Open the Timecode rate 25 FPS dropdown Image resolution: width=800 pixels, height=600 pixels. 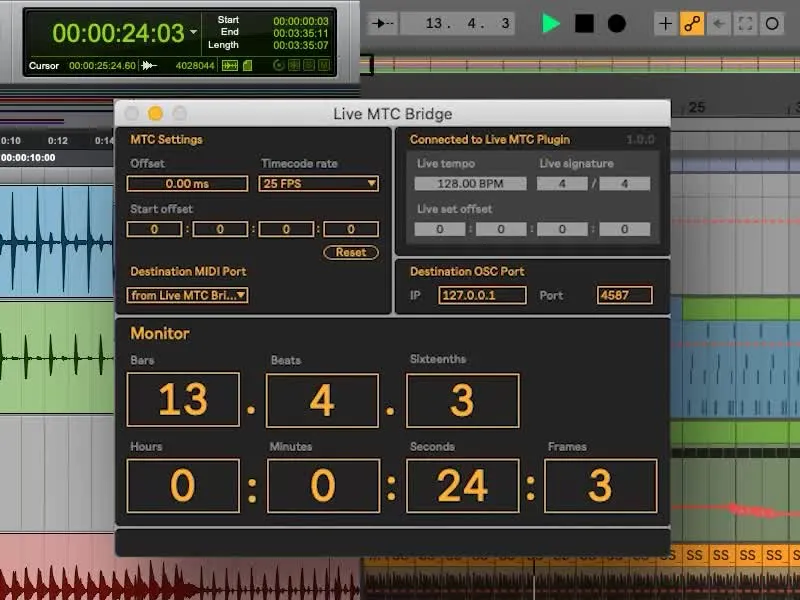point(319,184)
